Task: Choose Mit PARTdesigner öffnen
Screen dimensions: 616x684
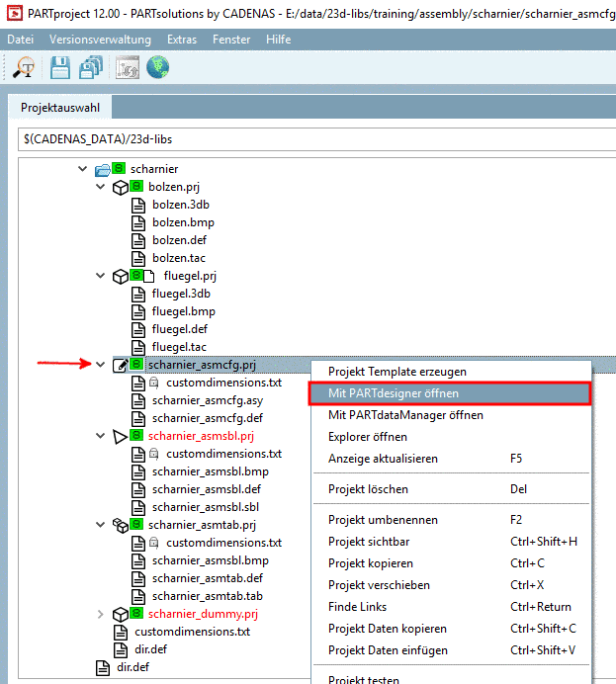Action: [450, 393]
